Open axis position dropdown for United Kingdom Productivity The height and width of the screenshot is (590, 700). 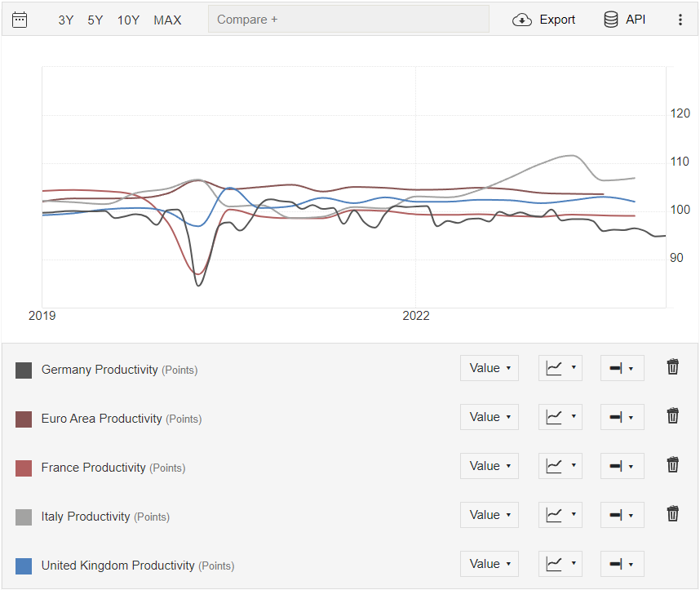622,564
